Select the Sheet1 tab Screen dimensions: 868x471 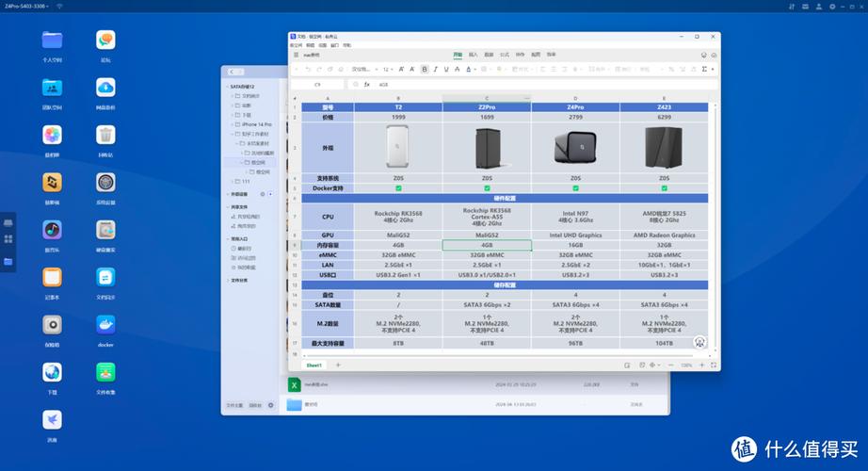[x=313, y=365]
